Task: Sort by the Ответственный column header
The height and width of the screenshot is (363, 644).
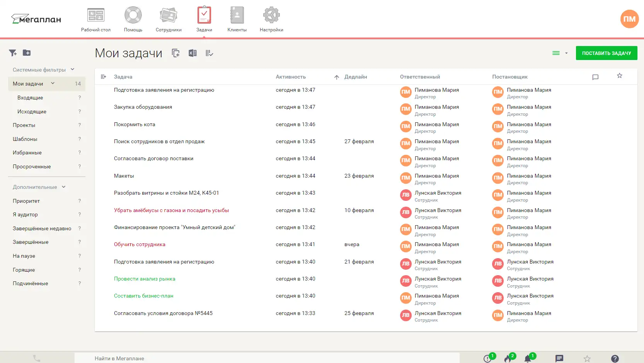Action: coord(420,77)
